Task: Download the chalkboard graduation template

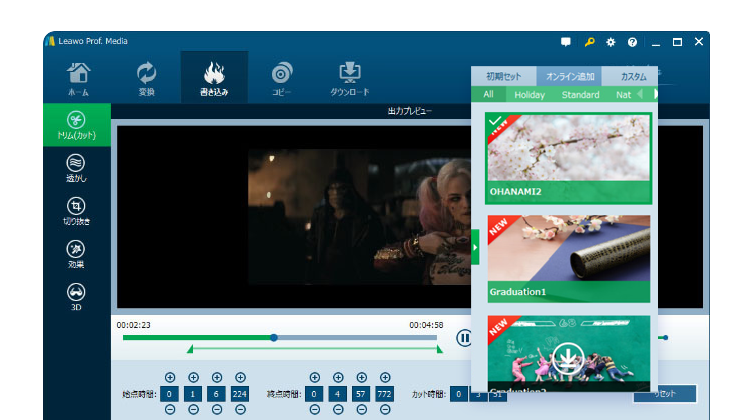Action: (568, 359)
